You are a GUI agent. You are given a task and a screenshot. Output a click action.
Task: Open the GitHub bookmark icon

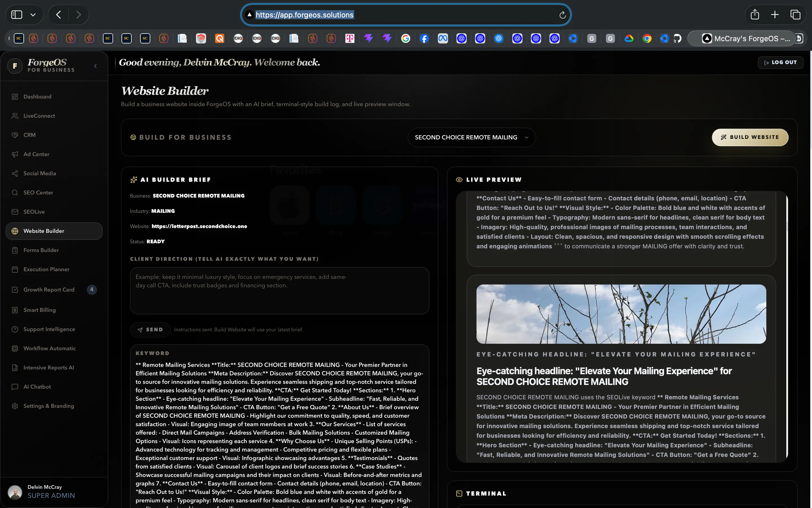pos(678,38)
